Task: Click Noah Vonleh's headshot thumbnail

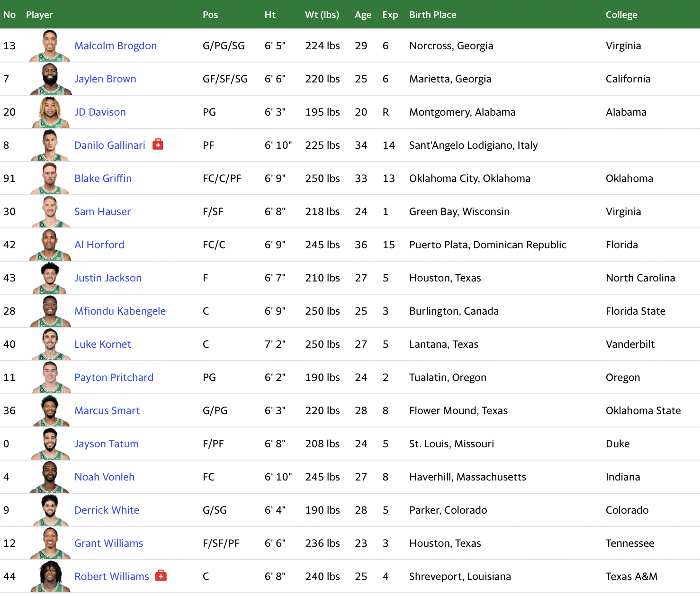Action: pos(50,477)
